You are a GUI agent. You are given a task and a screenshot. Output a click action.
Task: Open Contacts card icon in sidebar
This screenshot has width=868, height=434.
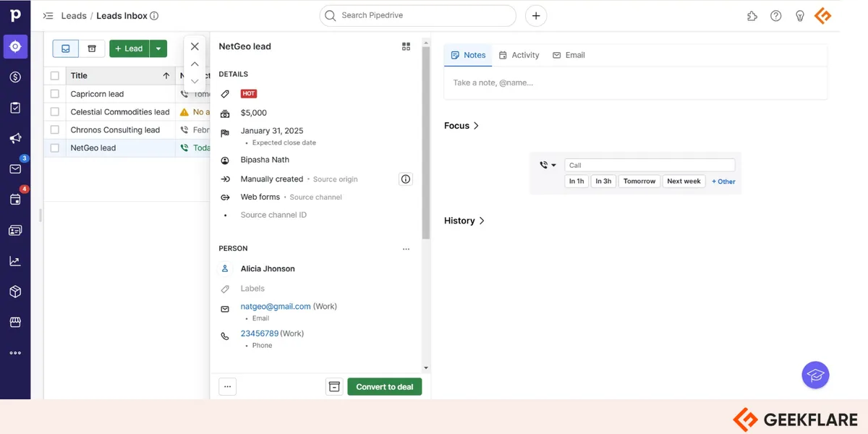click(x=15, y=231)
